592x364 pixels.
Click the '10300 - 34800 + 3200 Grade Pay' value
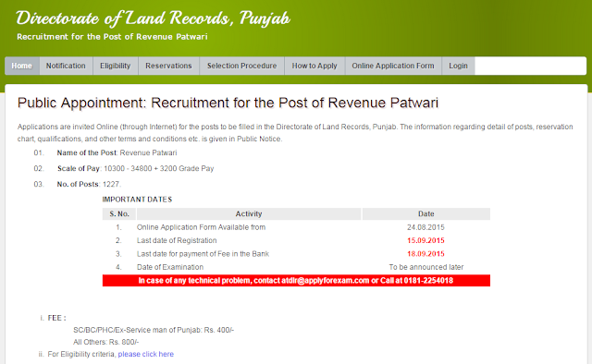coord(159,169)
